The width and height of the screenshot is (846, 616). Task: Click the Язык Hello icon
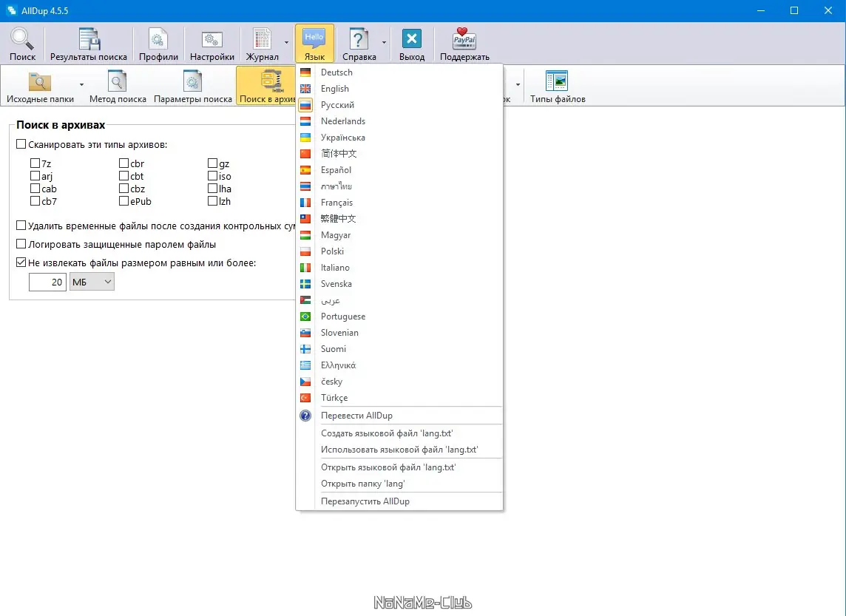314,39
